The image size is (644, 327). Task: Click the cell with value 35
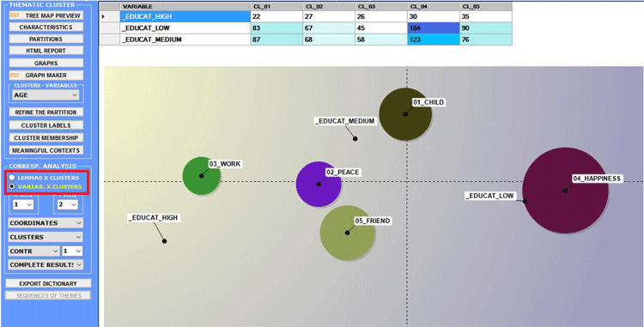486,16
